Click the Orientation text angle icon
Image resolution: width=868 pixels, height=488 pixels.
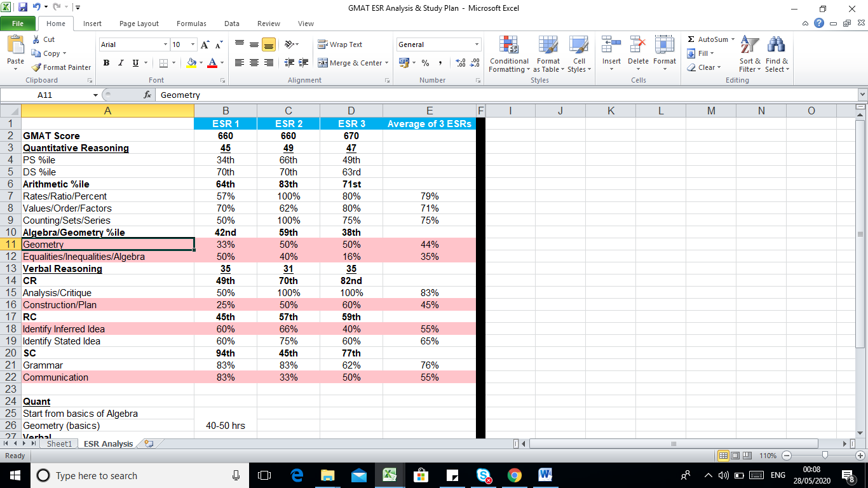288,44
